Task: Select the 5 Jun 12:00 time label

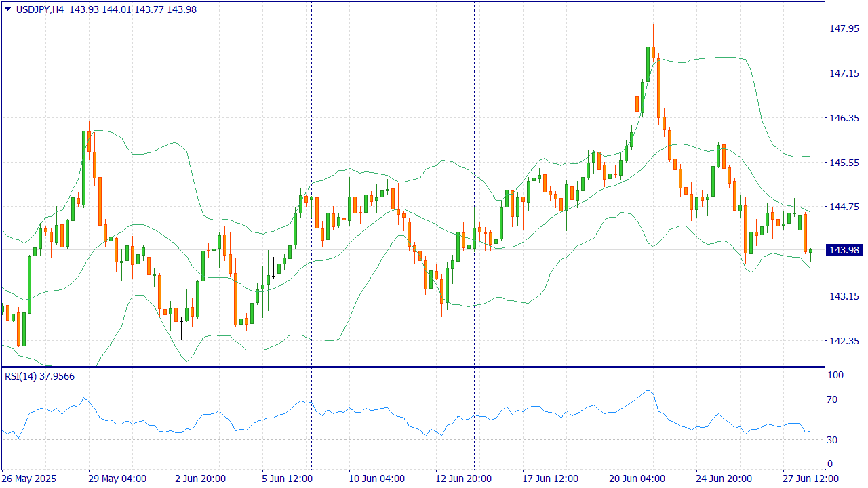Action: click(287, 479)
